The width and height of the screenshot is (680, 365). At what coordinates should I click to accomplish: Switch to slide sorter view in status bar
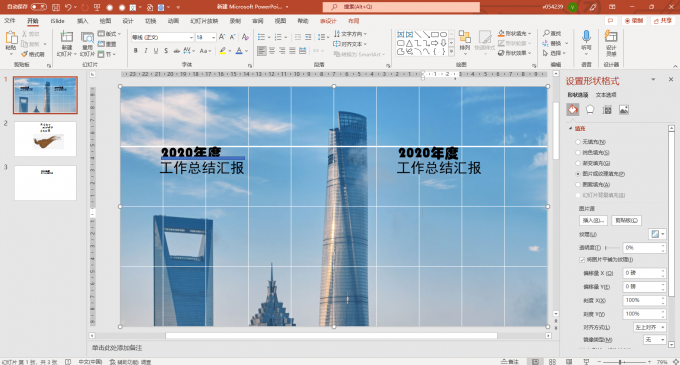552,362
